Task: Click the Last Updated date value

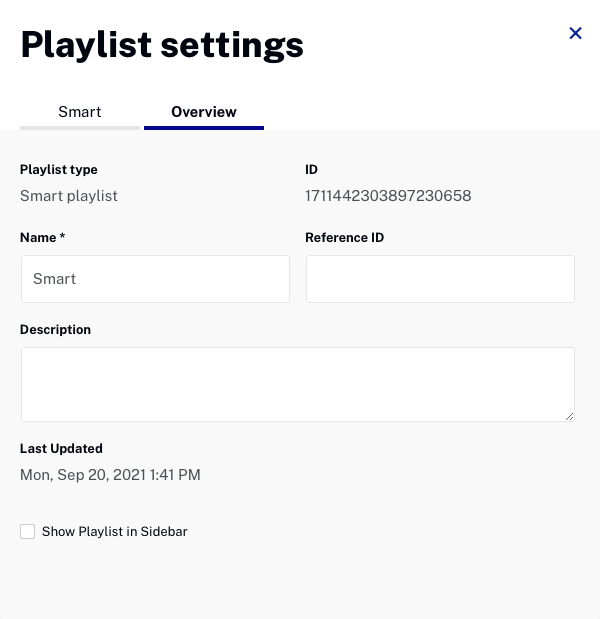Action: [110, 475]
